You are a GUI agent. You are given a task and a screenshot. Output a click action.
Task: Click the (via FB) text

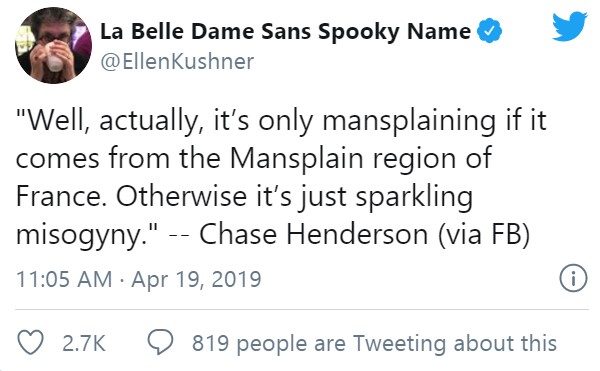tap(484, 234)
